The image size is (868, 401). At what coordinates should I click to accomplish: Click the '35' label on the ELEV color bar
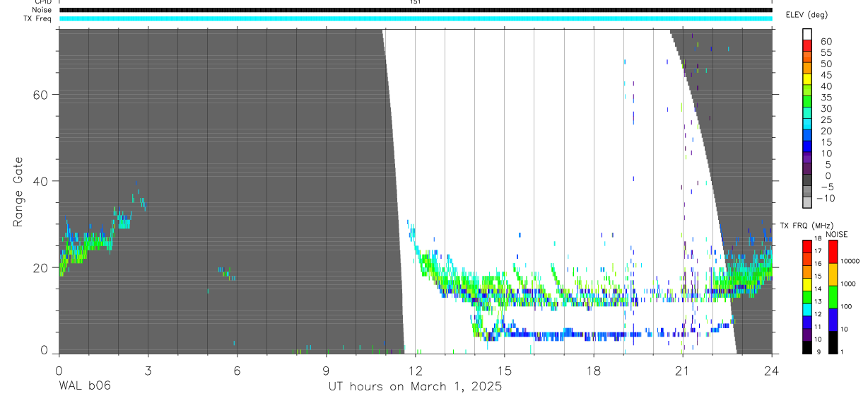[x=826, y=97]
